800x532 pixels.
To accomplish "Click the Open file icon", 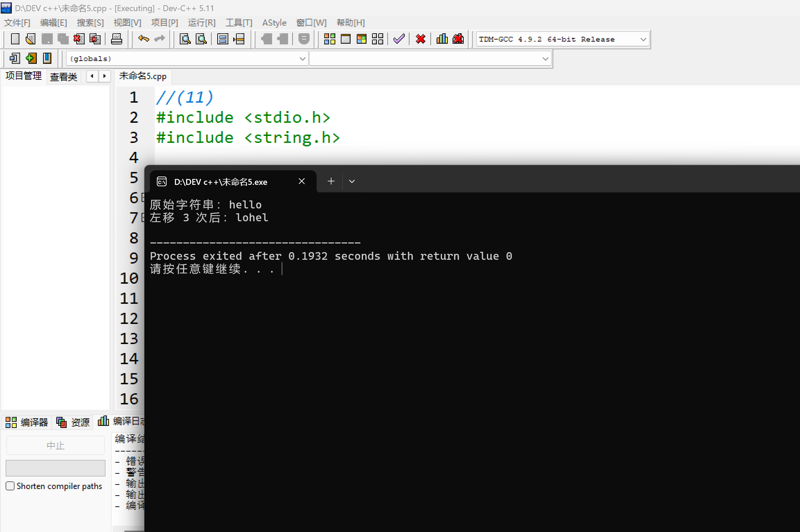I will click(x=31, y=39).
